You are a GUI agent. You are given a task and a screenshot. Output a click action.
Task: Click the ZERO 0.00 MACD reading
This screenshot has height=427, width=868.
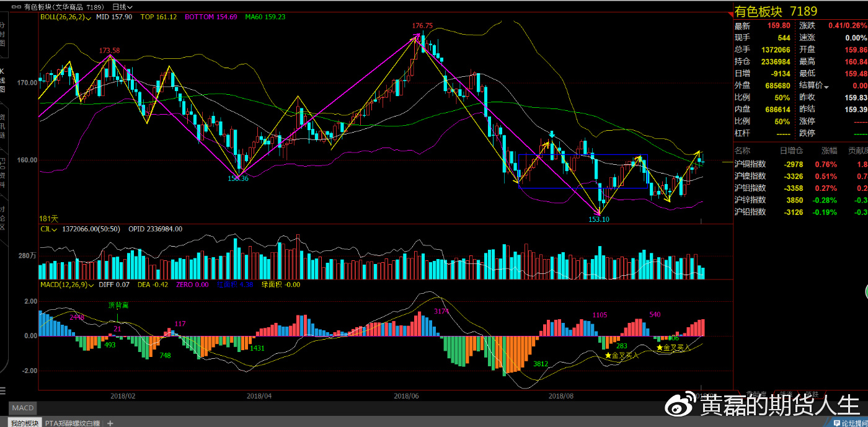tap(192, 284)
